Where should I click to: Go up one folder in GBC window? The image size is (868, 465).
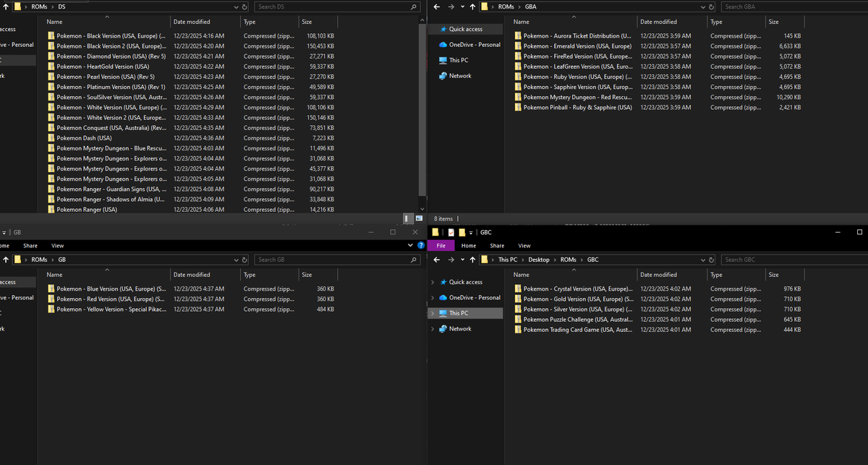coord(472,260)
